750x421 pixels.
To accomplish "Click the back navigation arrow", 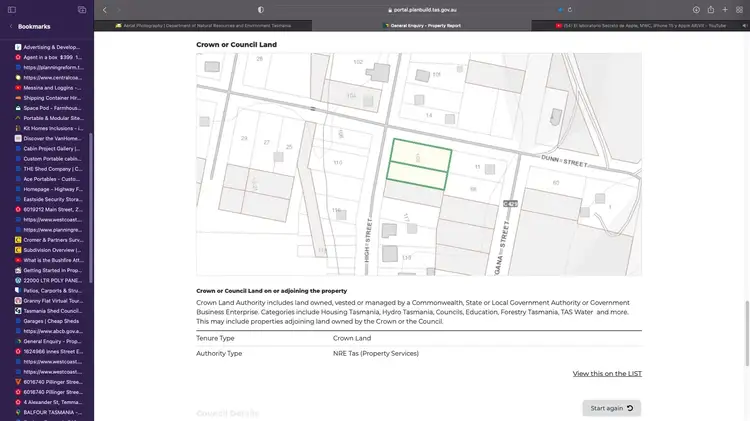I will (104, 9).
